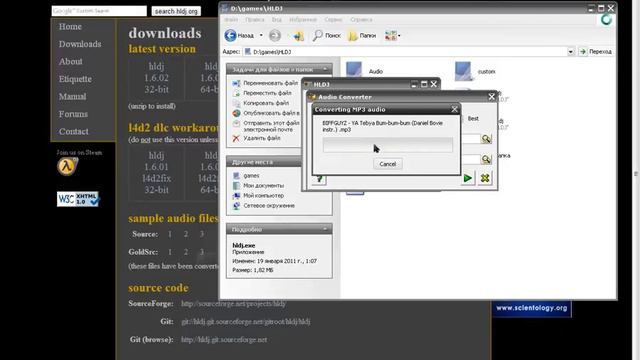Open the Справка menu in Explorer

361,20
